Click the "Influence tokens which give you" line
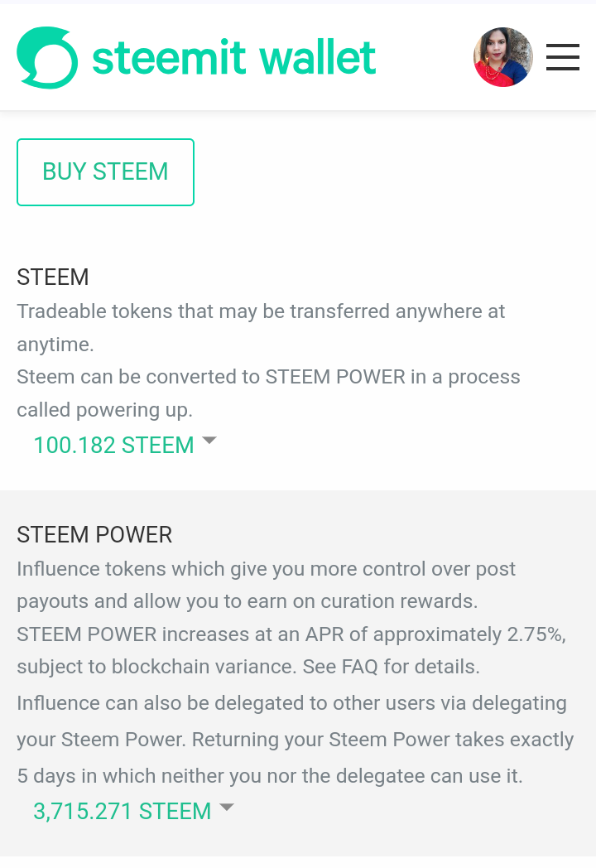 pos(266,569)
